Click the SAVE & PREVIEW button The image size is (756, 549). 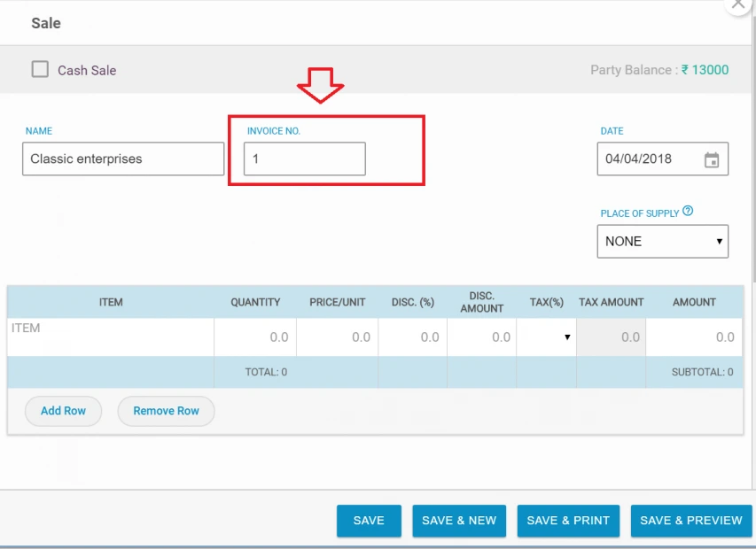click(691, 521)
